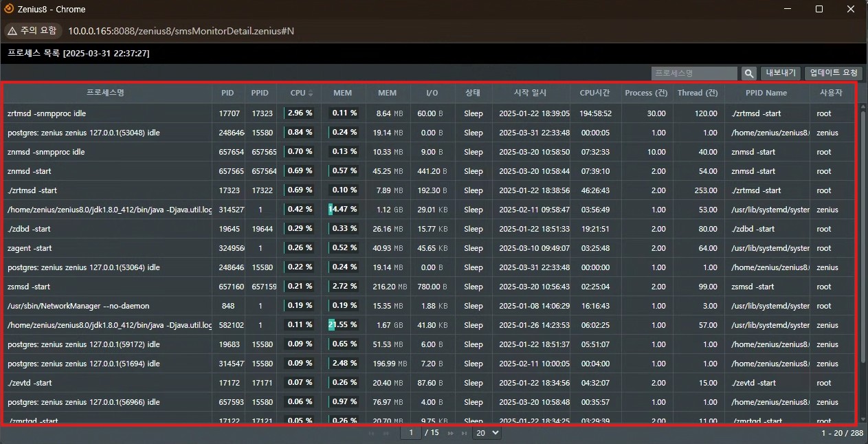The height and width of the screenshot is (444, 868).
Task: Sort by 상태 column header
Action: point(473,93)
